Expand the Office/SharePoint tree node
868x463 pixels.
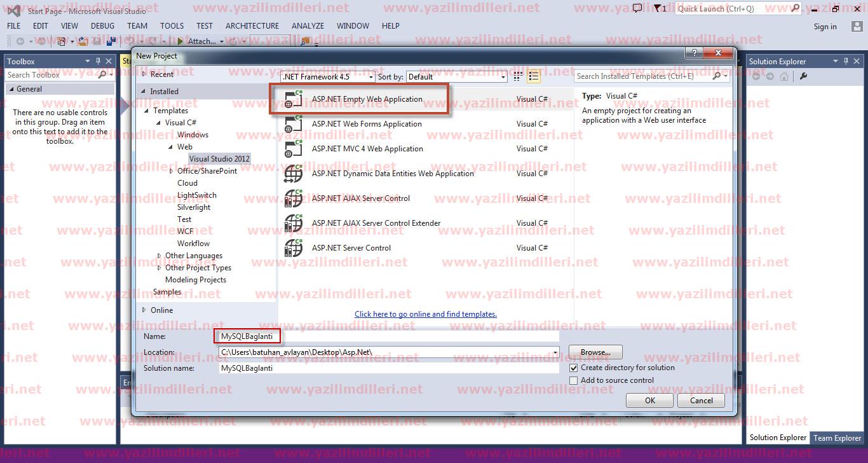tap(172, 171)
